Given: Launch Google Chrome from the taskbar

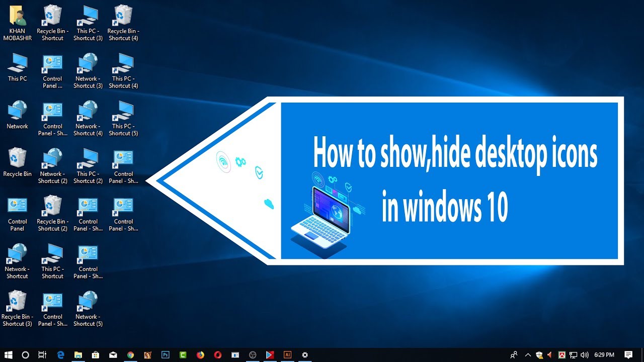Looking at the screenshot, I should (x=131, y=354).
